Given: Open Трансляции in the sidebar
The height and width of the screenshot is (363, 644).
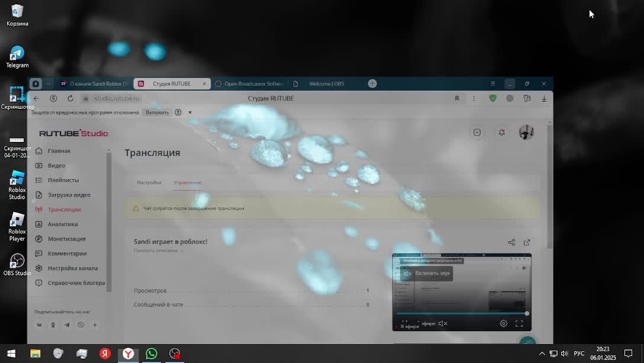Looking at the screenshot, I should coord(64,210).
